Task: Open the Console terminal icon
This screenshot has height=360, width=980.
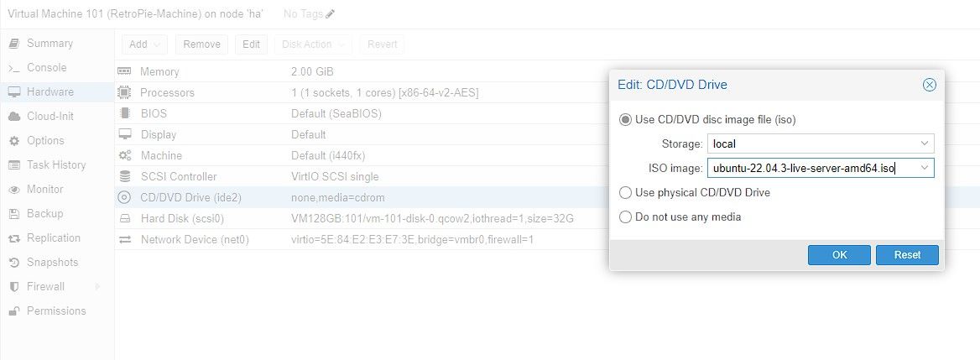Action: pyautogui.click(x=13, y=68)
